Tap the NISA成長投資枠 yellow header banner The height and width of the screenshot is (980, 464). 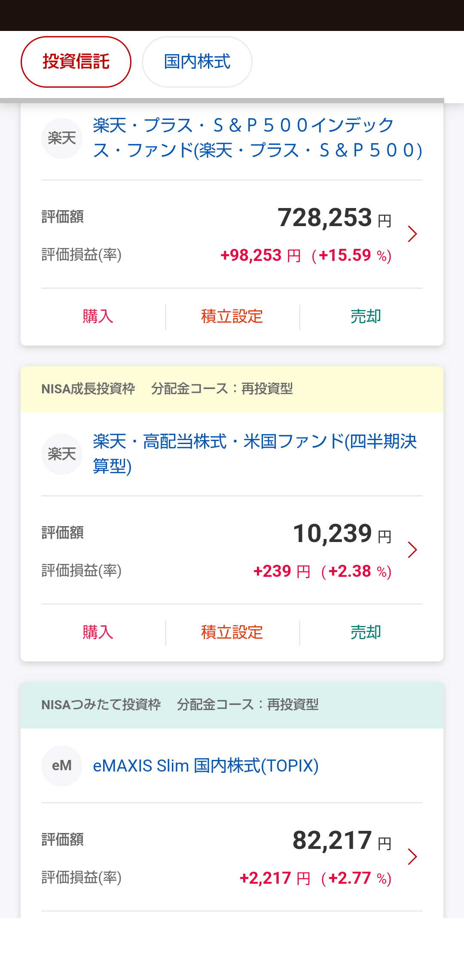232,389
